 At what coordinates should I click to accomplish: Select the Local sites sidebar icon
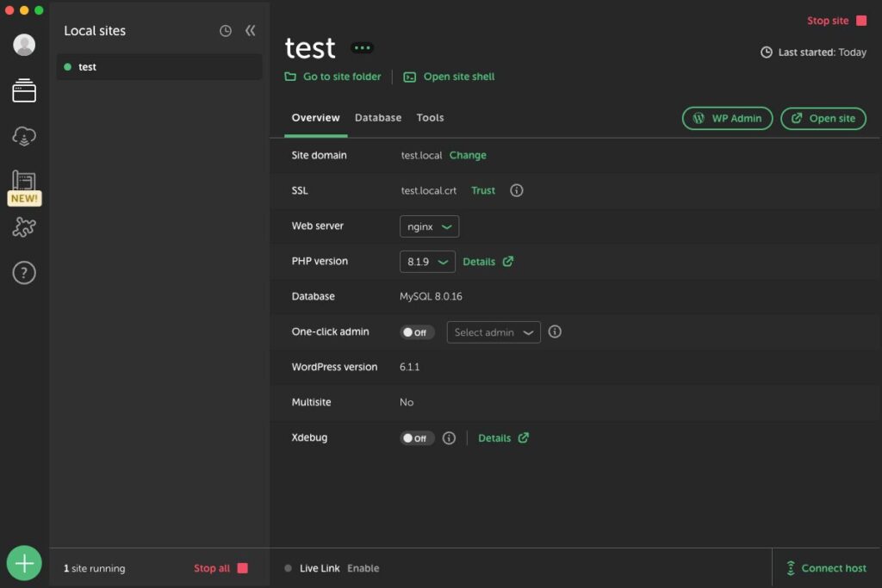24,90
